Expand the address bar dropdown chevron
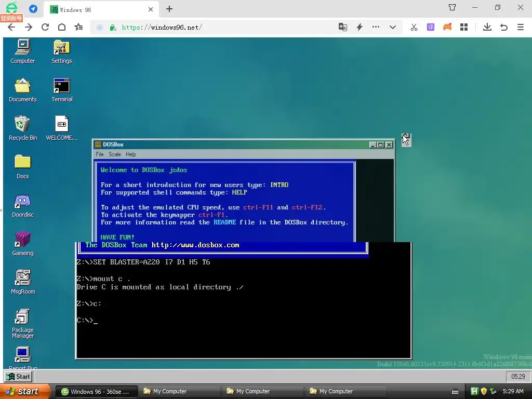532x399 pixels. (393, 27)
